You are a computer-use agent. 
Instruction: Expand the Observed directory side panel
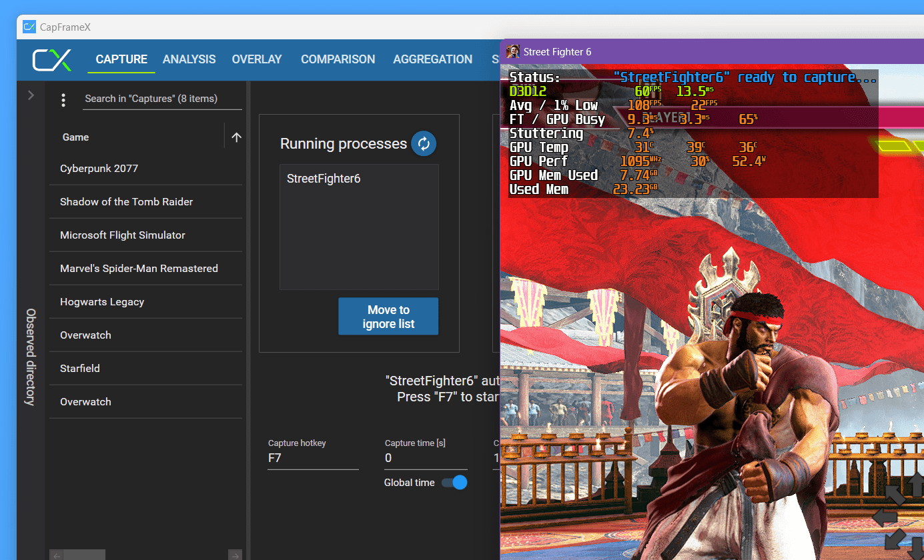[x=31, y=95]
